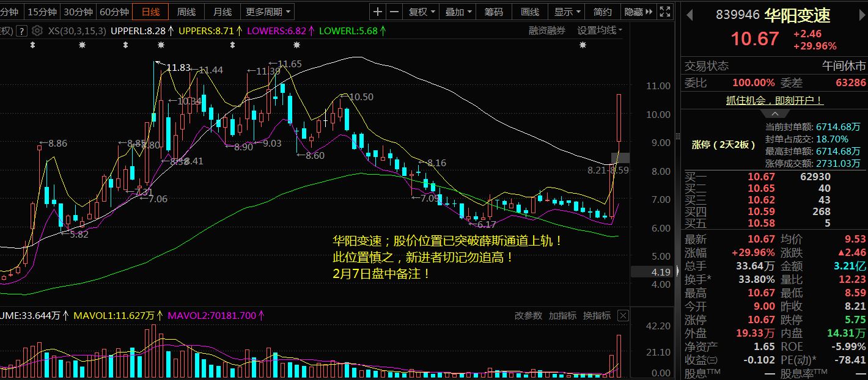
Task: Zoom in chart with plus button
Action: click(378, 12)
